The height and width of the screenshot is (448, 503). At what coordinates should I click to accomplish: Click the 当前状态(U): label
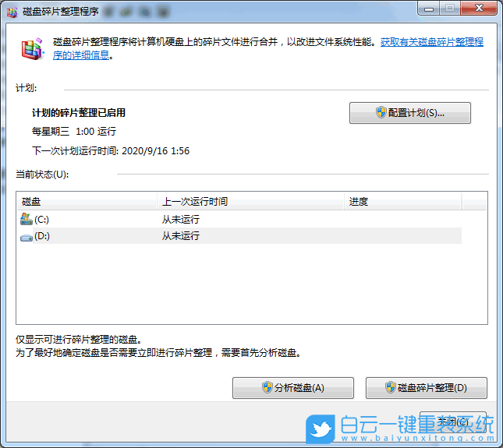point(42,175)
